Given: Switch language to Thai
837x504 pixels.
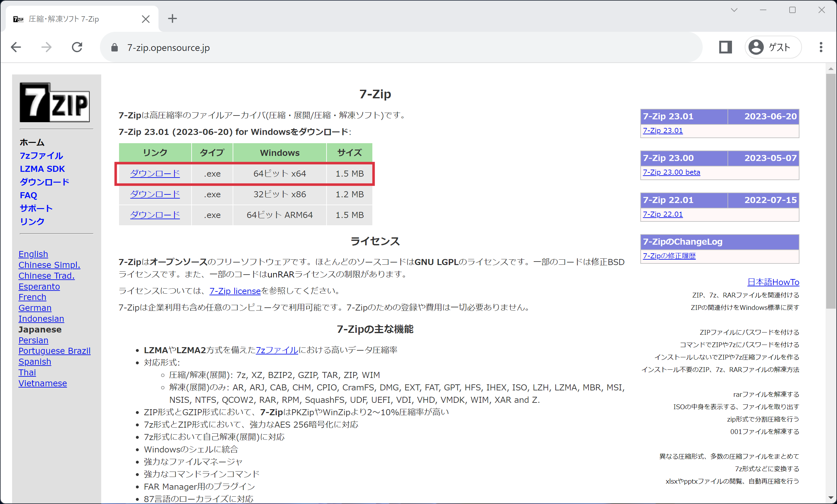Looking at the screenshot, I should [27, 373].
